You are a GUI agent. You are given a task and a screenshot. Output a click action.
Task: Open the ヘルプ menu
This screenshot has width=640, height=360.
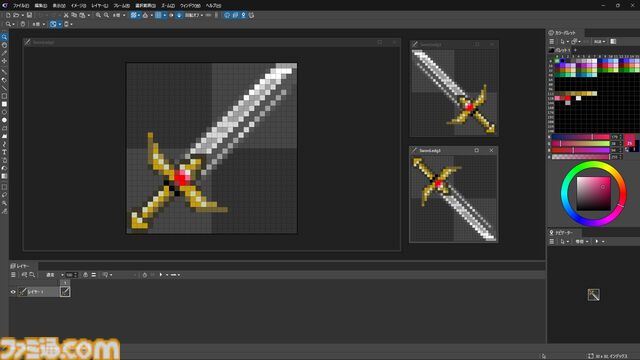pos(213,6)
